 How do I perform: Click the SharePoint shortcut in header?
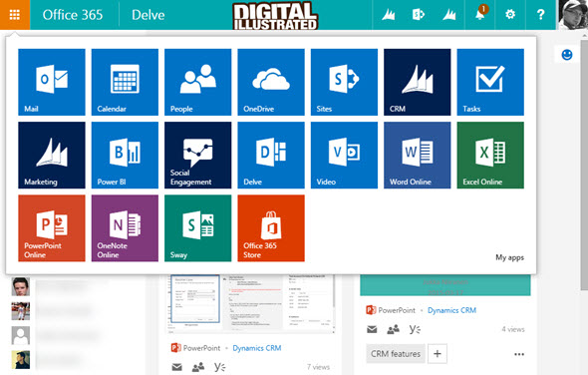coord(419,15)
